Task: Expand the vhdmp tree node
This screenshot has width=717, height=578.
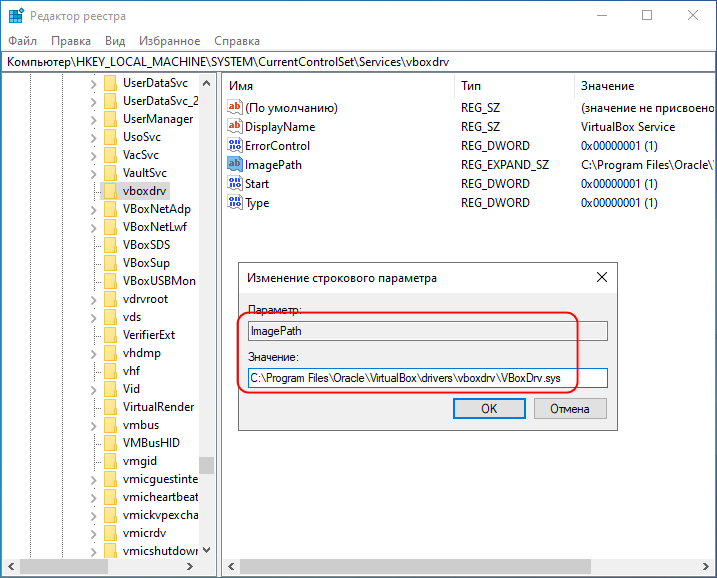Action: click(x=94, y=354)
